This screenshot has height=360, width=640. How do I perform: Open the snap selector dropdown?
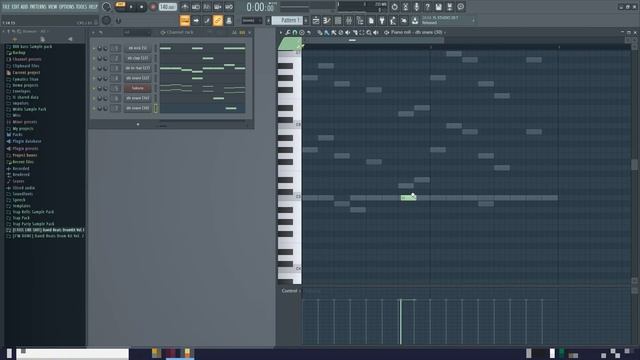pyautogui.click(x=251, y=20)
